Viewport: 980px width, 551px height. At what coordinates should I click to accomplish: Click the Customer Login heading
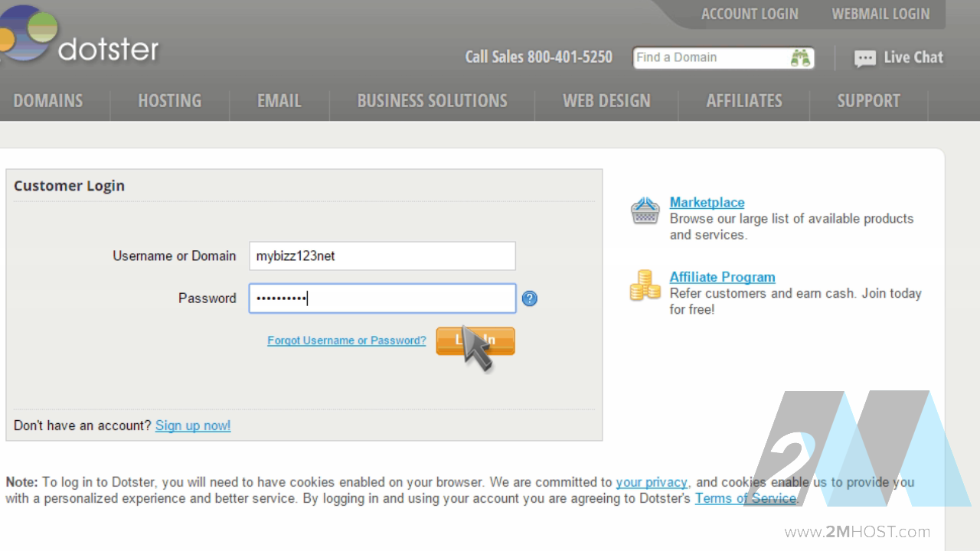click(69, 186)
